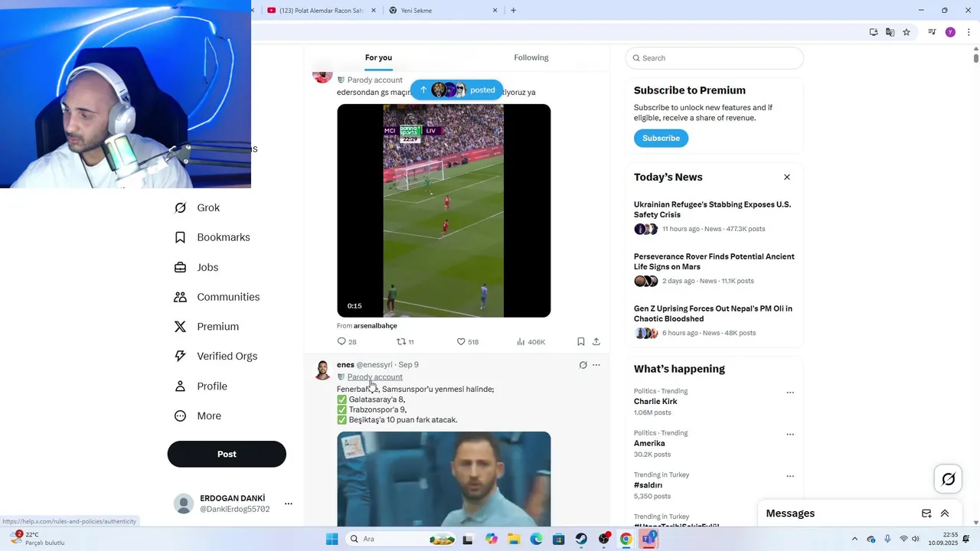
Task: Click the taskbar Ara search box
Action: pos(402,539)
